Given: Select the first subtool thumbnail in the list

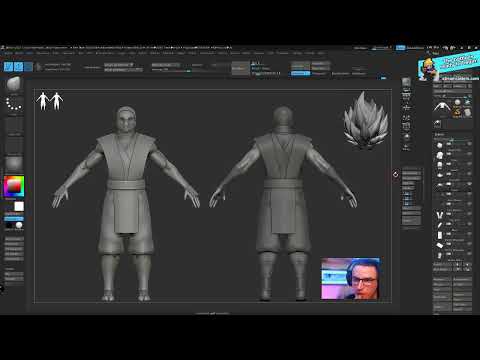Looking at the screenshot, I should click(x=440, y=145).
